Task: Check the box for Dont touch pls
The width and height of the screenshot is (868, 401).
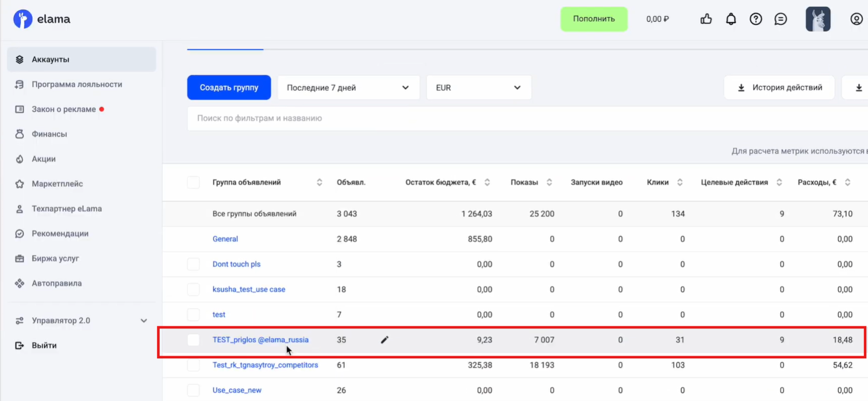Action: [194, 264]
